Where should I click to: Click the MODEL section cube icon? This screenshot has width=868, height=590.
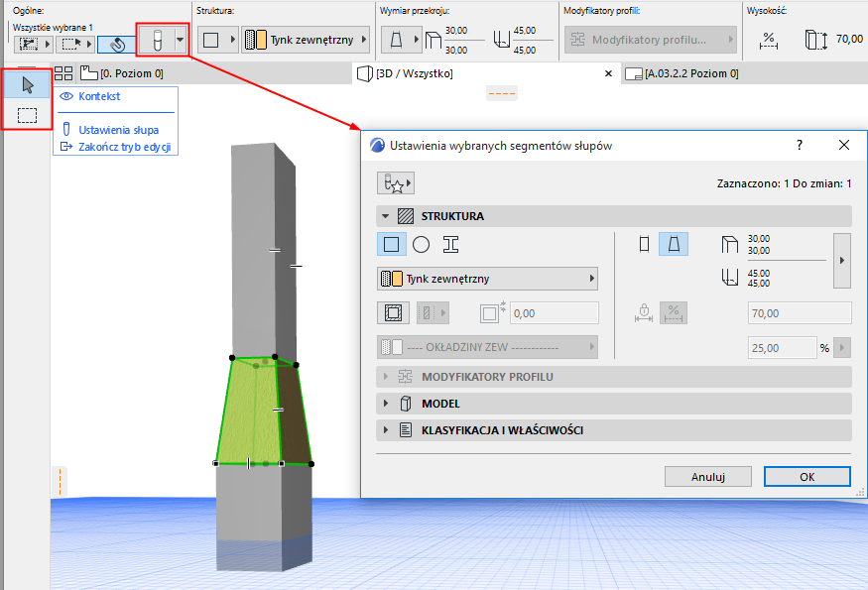pos(406,404)
